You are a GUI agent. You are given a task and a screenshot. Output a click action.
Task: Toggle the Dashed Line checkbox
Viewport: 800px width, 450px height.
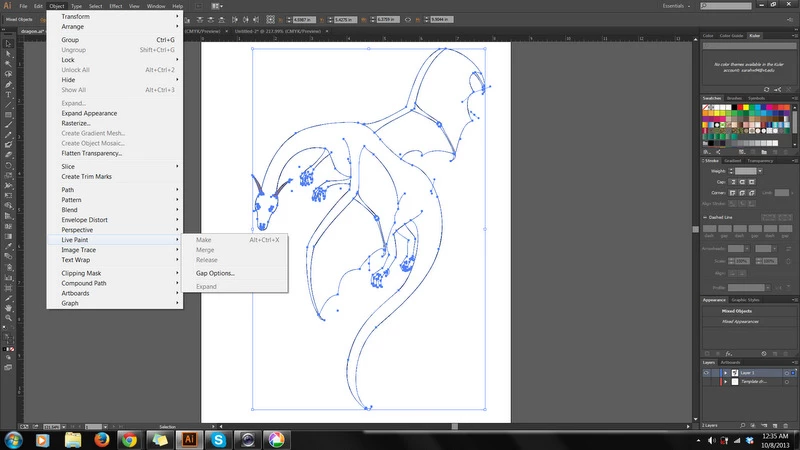coord(706,217)
